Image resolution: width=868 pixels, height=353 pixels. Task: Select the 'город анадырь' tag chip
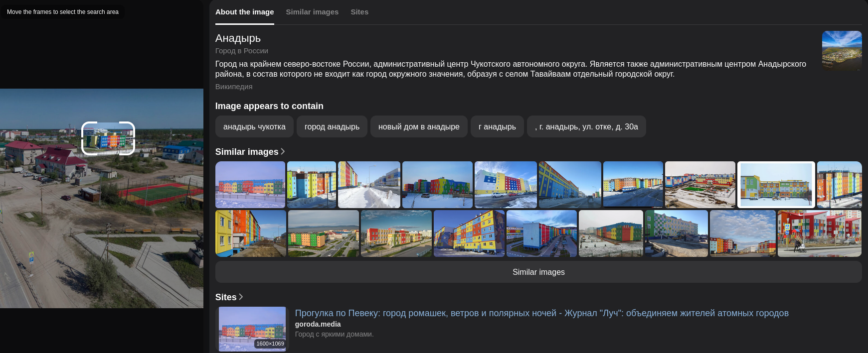(x=332, y=126)
